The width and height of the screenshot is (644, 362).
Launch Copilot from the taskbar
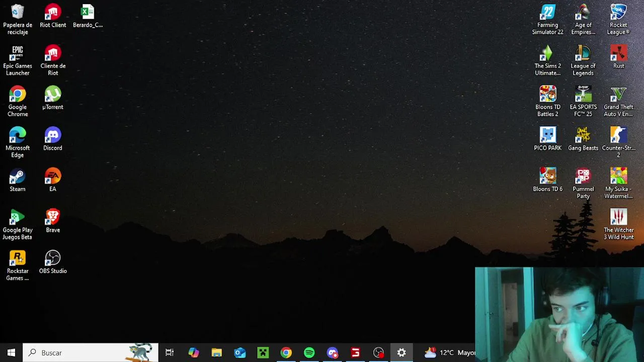194,353
